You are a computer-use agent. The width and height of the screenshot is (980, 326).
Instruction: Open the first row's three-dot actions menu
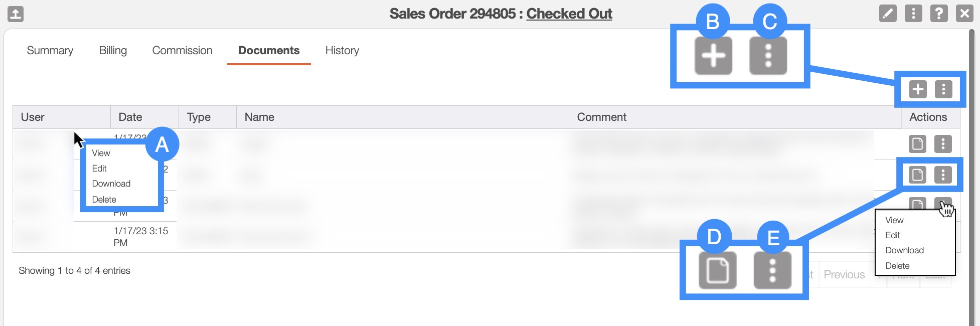coord(943,144)
